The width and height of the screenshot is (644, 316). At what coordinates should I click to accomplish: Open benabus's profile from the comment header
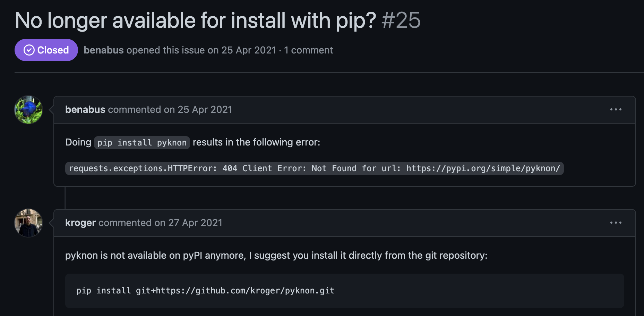coord(85,109)
